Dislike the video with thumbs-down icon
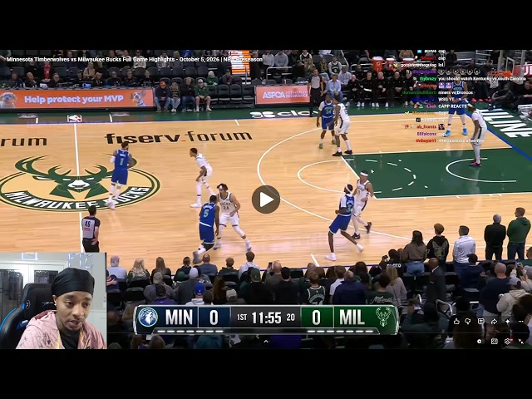 click(x=468, y=321)
